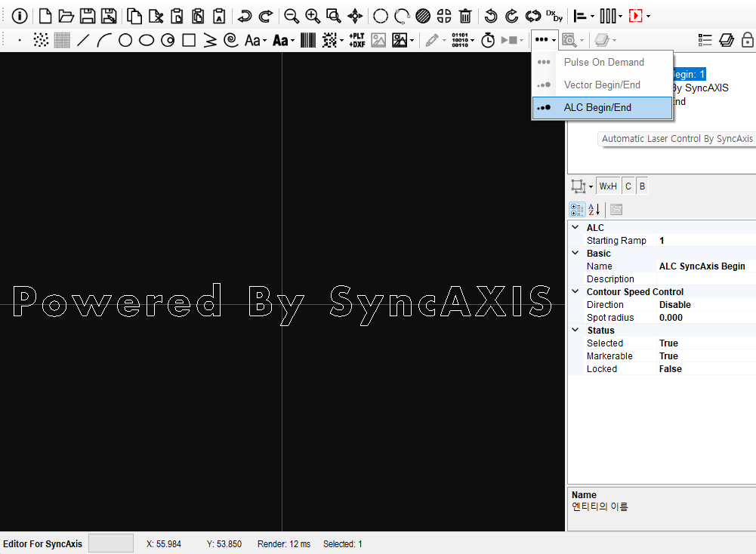Screen dimensions: 756x554
Task: Click the Undo arrow
Action: 245,16
